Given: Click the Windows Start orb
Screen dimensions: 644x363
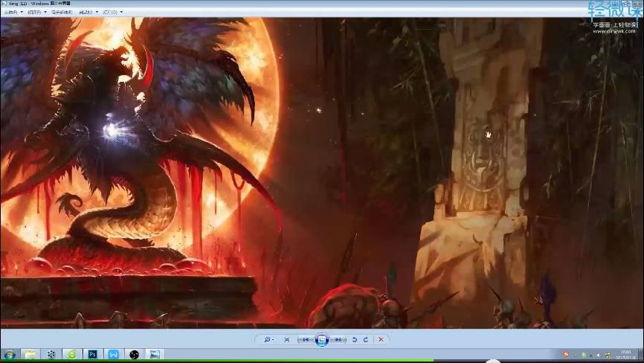Looking at the screenshot, I should pos(9,354).
